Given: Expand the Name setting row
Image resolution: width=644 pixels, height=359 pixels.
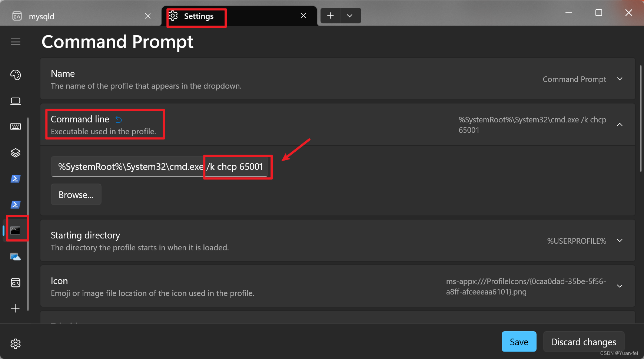Looking at the screenshot, I should tap(338, 79).
